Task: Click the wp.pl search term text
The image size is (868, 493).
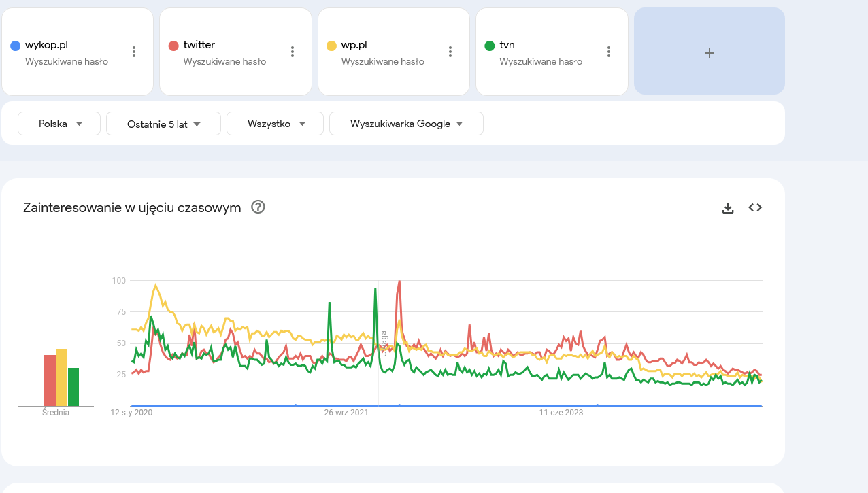Action: coord(354,45)
